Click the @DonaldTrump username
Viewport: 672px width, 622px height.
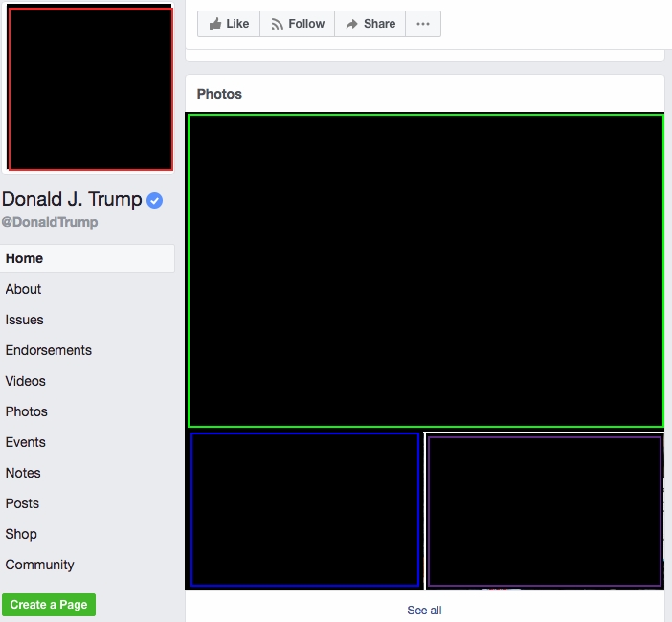coord(50,222)
